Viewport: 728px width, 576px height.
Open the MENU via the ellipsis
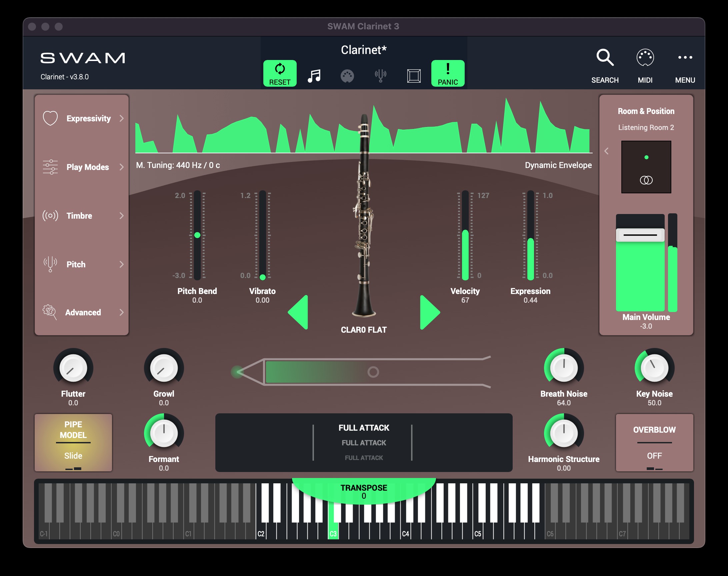pos(685,57)
